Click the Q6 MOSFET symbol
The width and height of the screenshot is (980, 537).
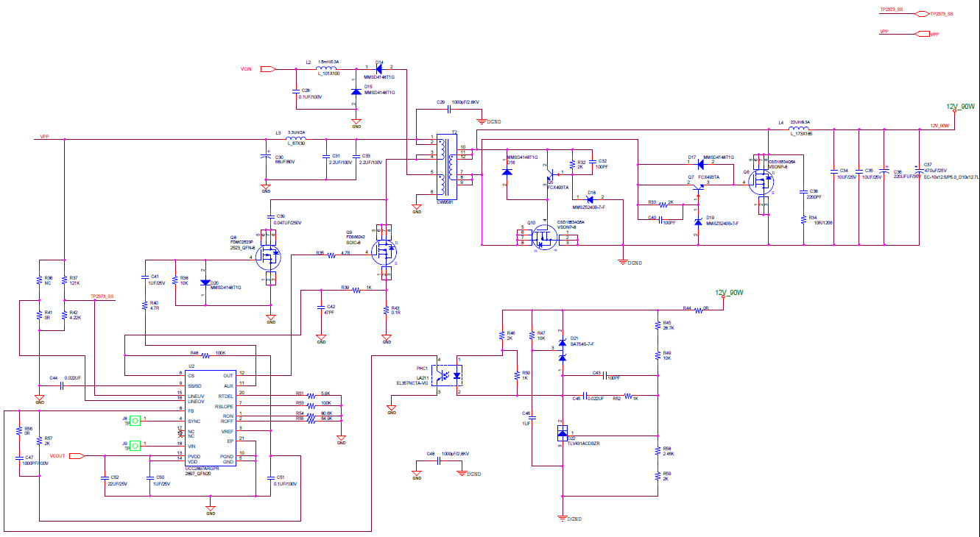click(761, 182)
